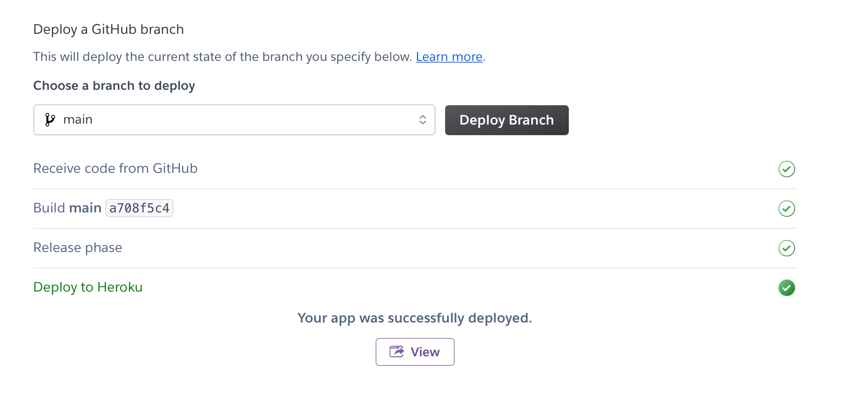The height and width of the screenshot is (420, 868).
Task: Click the Release phase checkmark icon
Action: 786,248
